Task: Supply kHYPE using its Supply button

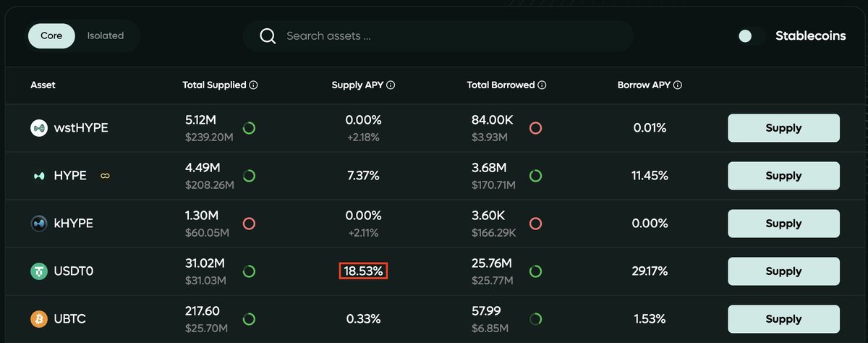Action: (783, 224)
